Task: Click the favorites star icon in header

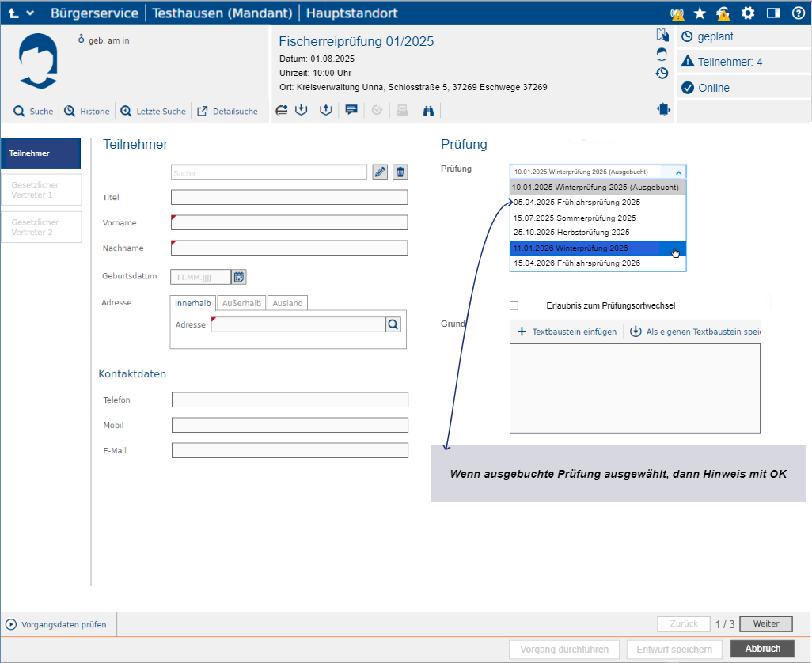Action: 700,13
